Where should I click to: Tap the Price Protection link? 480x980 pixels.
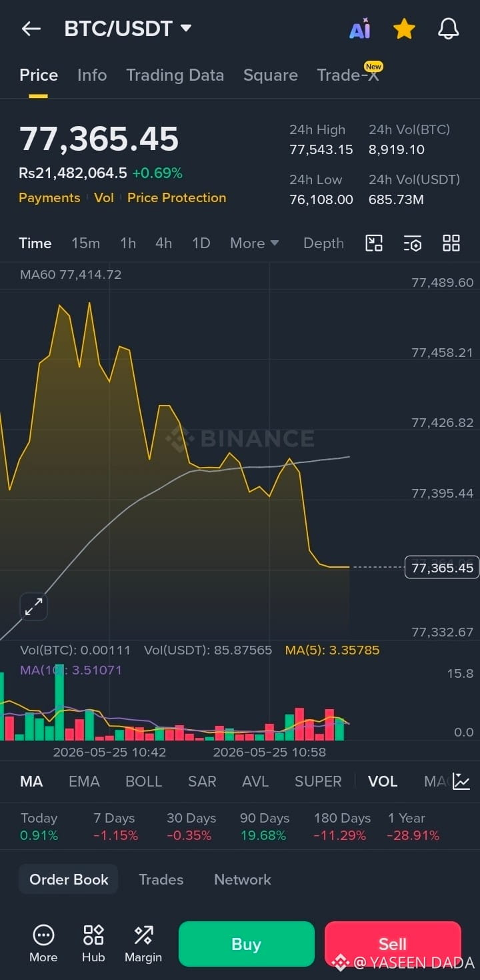coord(177,197)
